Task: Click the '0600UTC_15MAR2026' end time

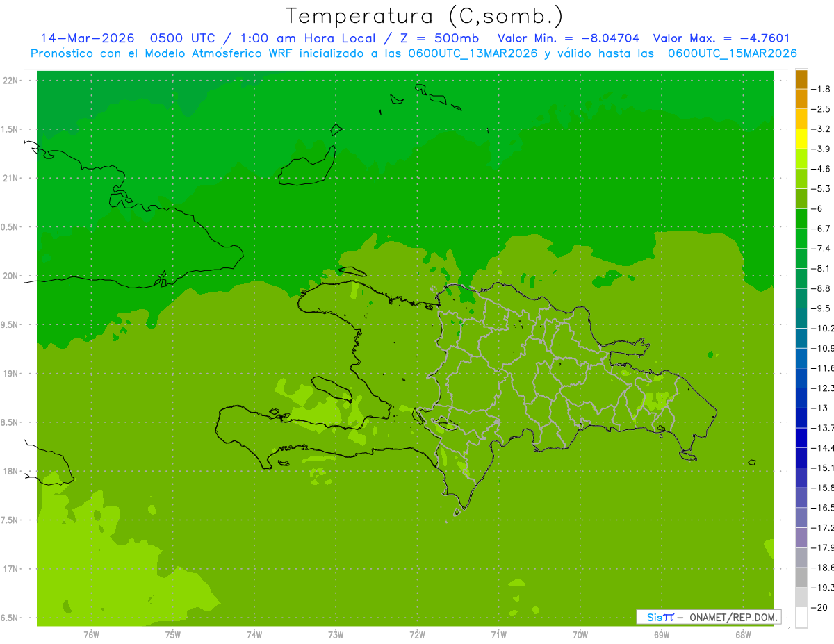Action: tap(732, 53)
